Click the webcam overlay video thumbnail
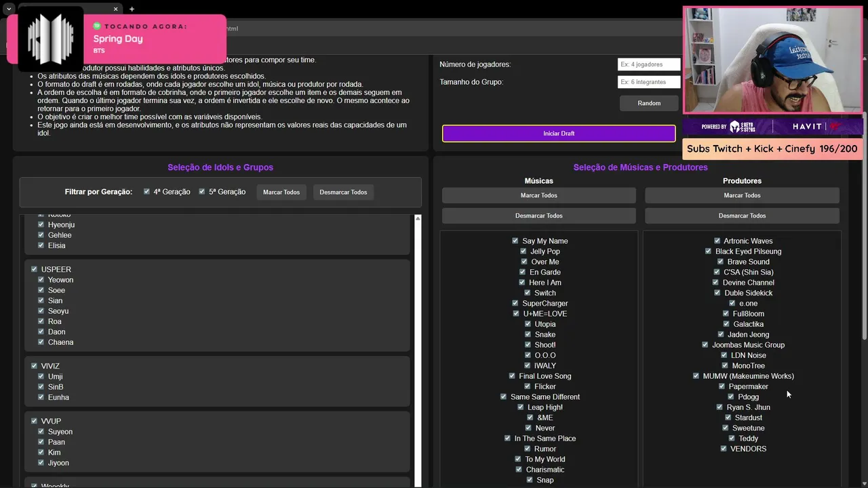The width and height of the screenshot is (868, 488). (x=772, y=60)
